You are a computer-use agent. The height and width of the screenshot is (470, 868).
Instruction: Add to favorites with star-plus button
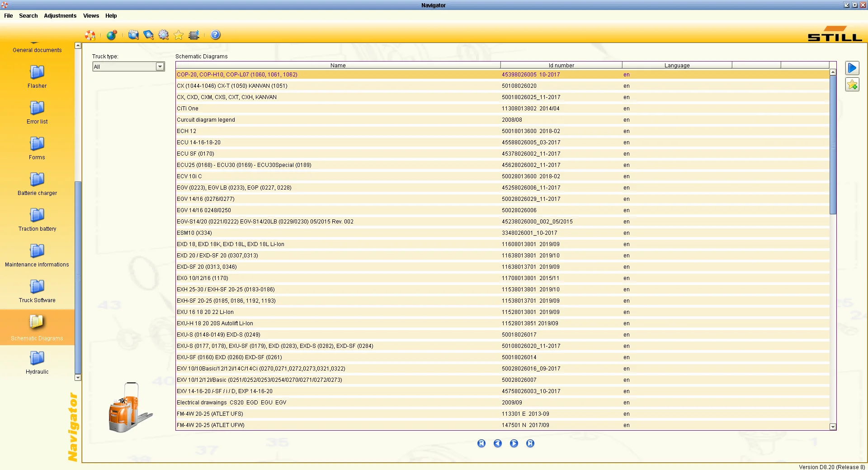click(852, 85)
